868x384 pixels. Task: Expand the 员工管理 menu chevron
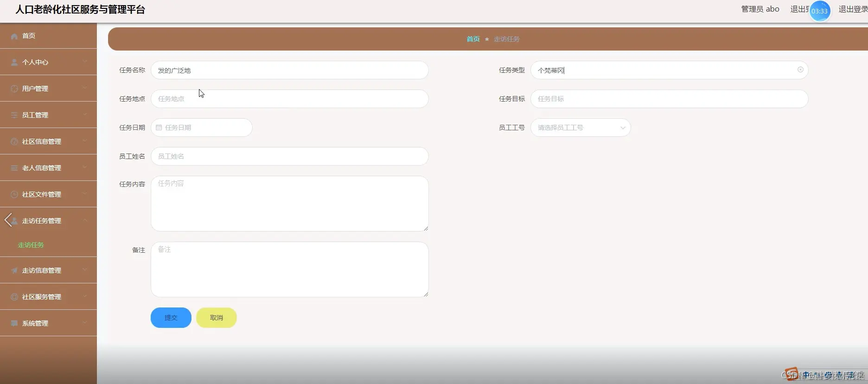[85, 114]
